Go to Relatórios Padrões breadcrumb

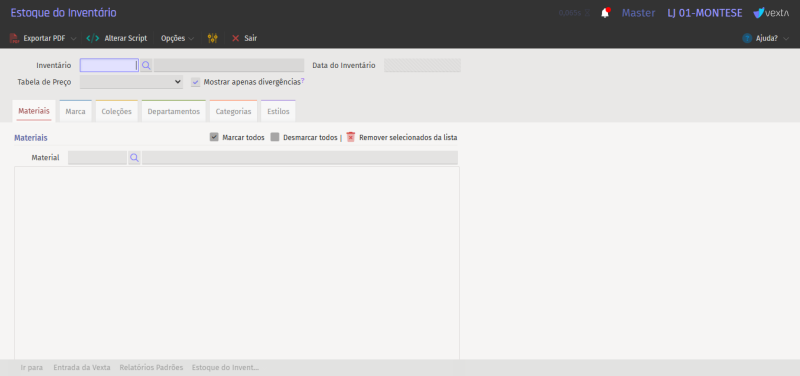pyautogui.click(x=151, y=367)
